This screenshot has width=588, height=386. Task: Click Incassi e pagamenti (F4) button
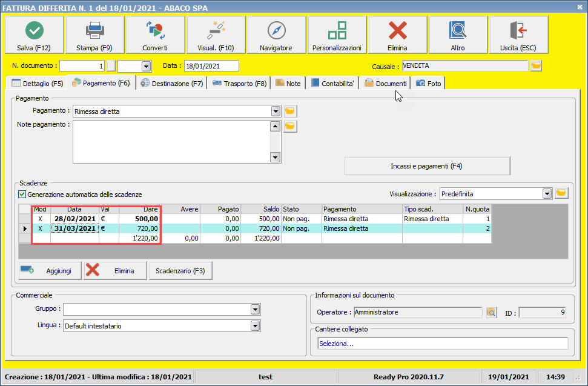click(427, 166)
